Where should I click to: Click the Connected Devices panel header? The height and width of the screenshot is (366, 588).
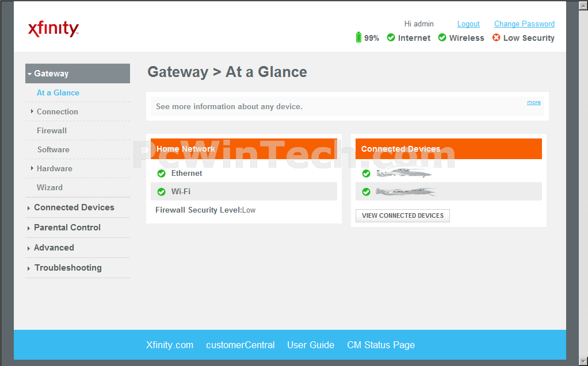449,149
